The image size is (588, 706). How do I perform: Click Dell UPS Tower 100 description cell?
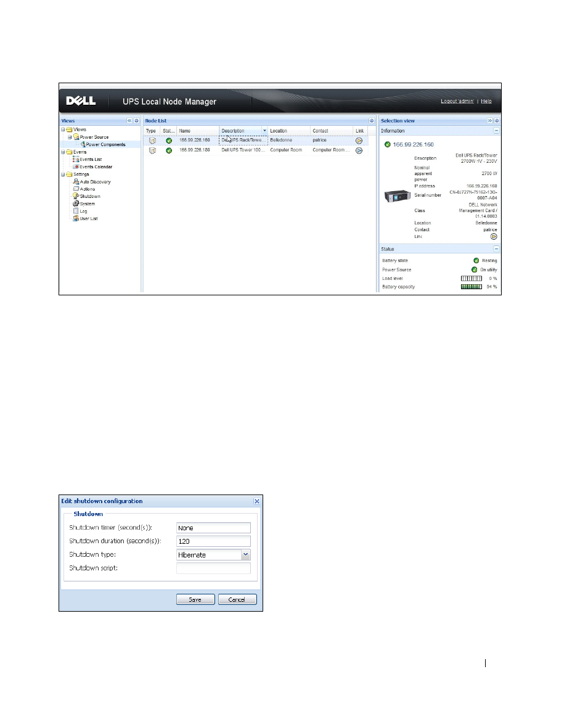coord(243,150)
